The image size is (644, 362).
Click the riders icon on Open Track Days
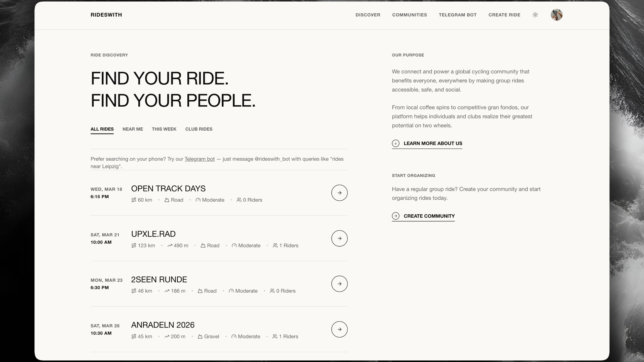point(239,200)
